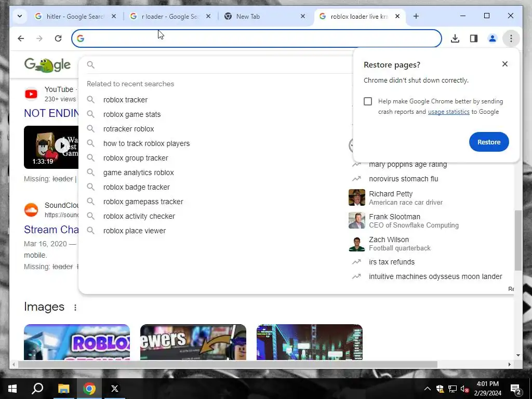Click the YouTube result favicon
Image resolution: width=532 pixels, height=399 pixels.
point(31,94)
